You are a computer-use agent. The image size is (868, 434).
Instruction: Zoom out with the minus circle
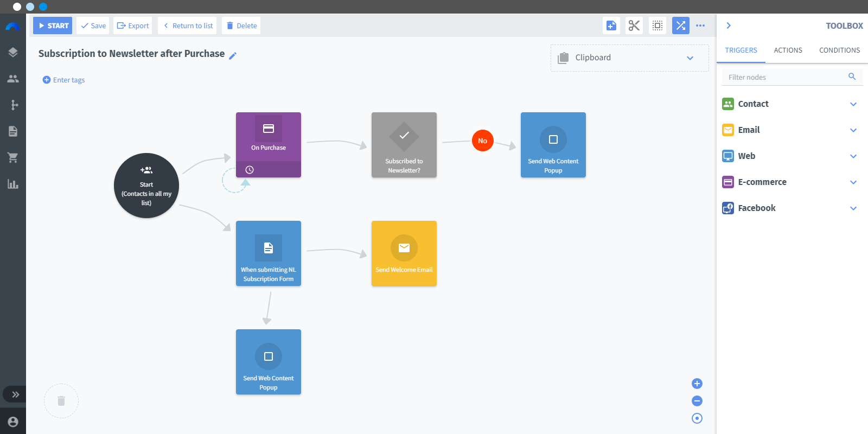pyautogui.click(x=697, y=401)
